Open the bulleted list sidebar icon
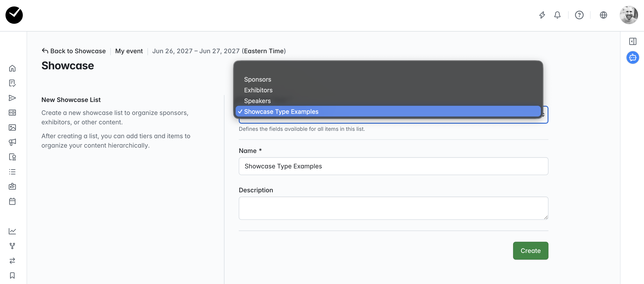 (12, 172)
